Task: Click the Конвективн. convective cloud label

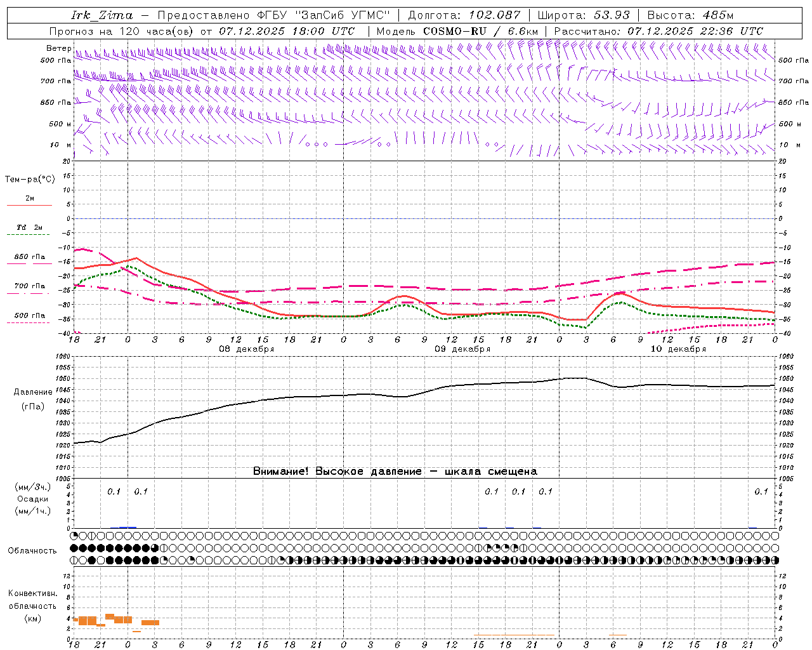Action: click(32, 594)
